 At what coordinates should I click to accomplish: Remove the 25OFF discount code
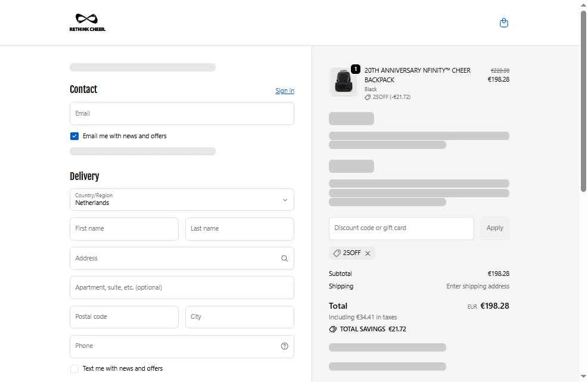pyautogui.click(x=368, y=253)
